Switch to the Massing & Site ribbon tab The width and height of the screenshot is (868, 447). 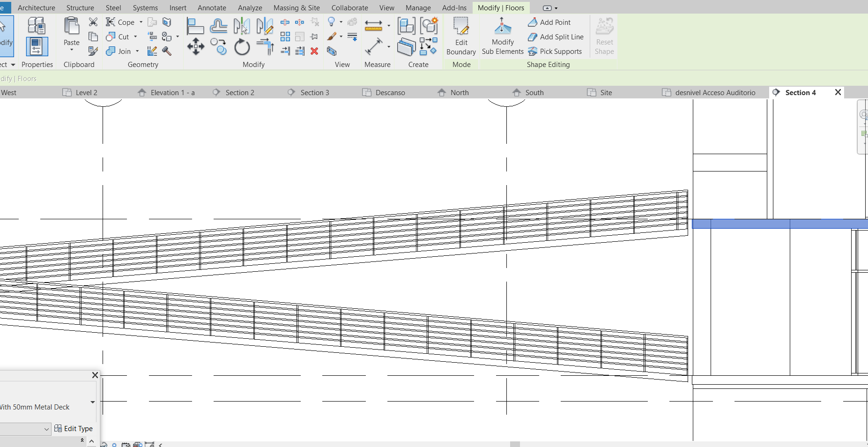pyautogui.click(x=297, y=7)
